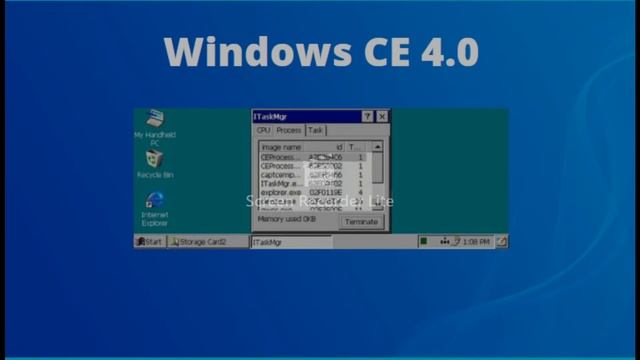Viewport: 640px width, 360px height.
Task: Switch to the CPU tab
Action: coord(263,130)
